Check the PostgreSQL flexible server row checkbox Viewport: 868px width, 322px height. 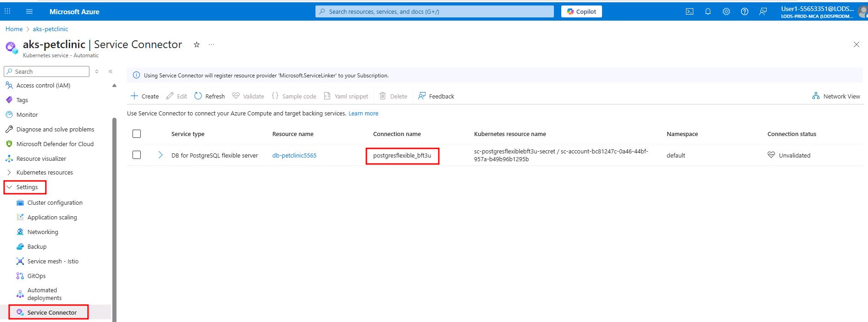point(137,155)
